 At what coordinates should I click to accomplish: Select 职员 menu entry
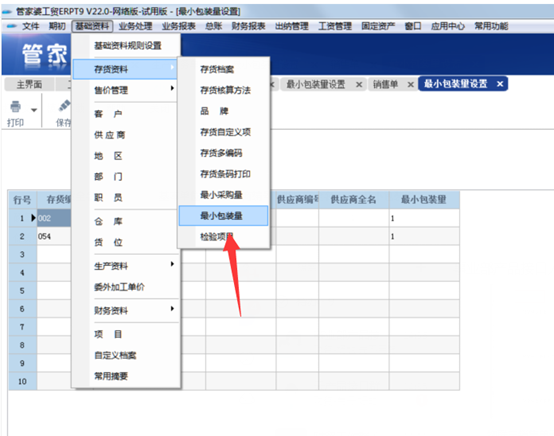coord(126,198)
